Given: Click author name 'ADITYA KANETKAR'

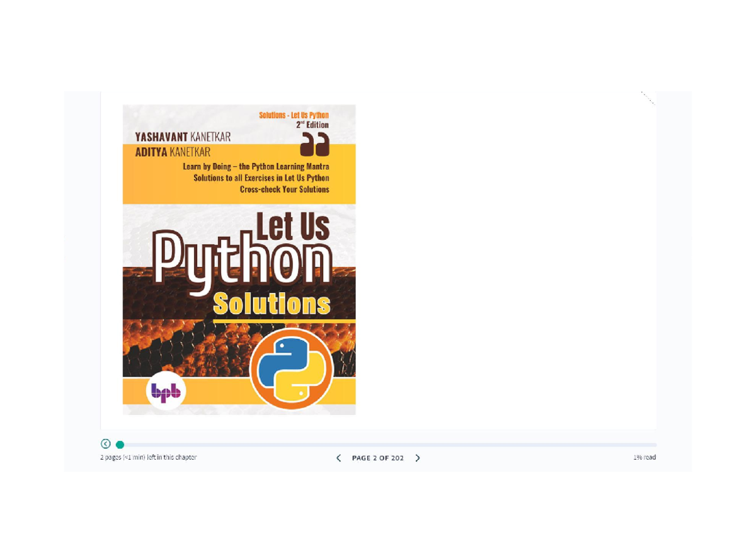Looking at the screenshot, I should [x=173, y=152].
